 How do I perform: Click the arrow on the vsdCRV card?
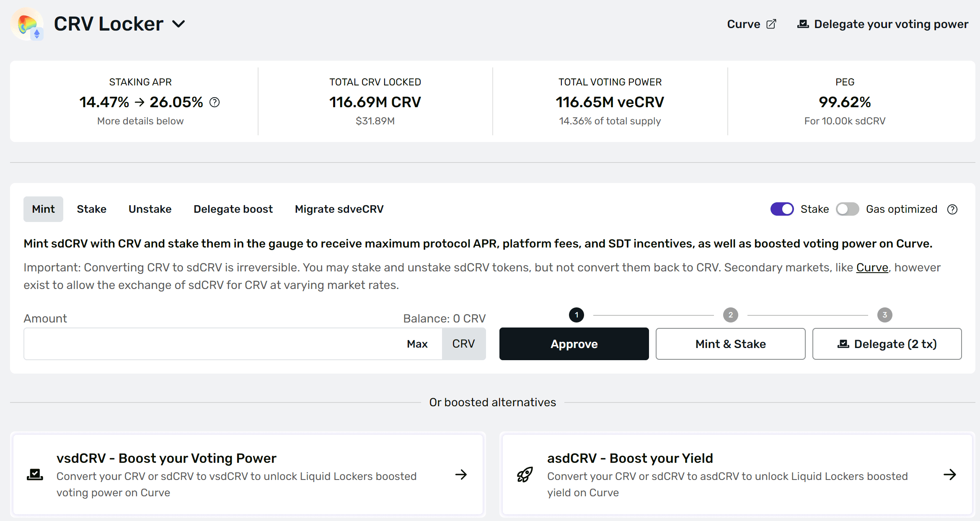[461, 475]
